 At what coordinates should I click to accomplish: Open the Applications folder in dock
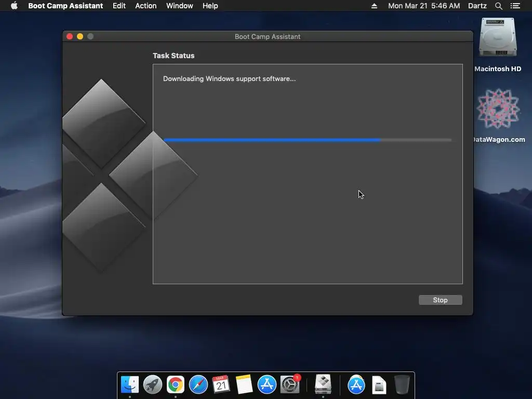356,384
